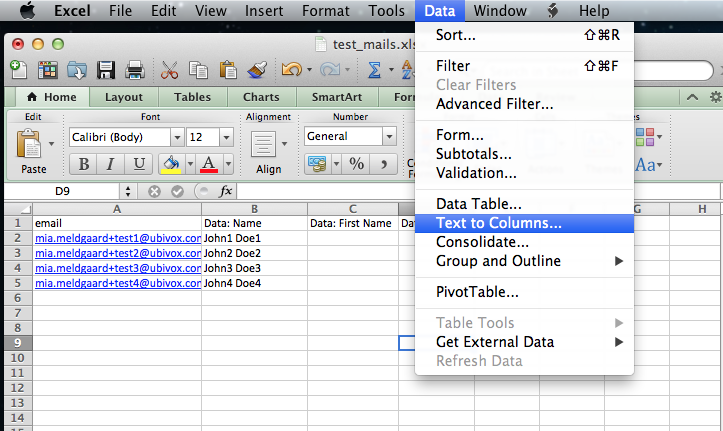Expand font color options arrow

coord(228,164)
